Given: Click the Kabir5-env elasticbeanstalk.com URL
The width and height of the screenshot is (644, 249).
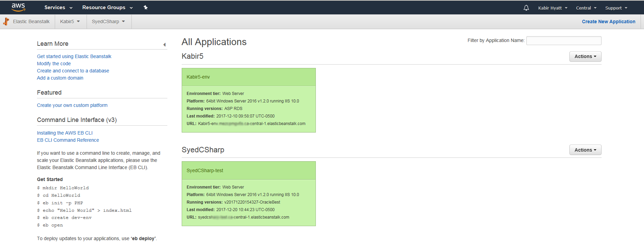Looking at the screenshot, I should tap(252, 124).
